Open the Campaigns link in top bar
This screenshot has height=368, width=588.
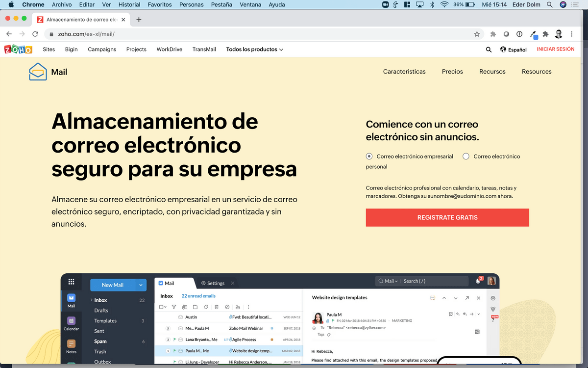(x=102, y=50)
